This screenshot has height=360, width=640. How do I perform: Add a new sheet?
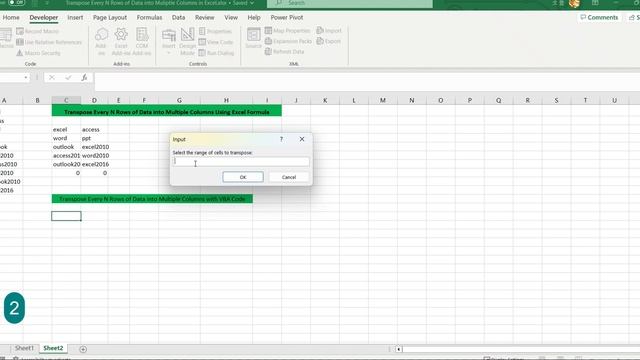83,349
